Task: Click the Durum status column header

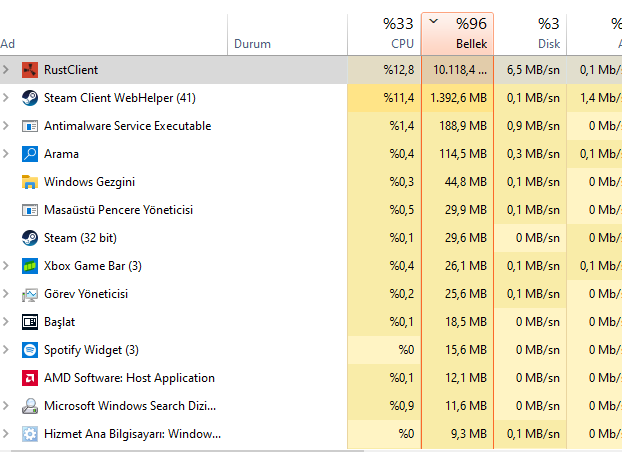Action: pyautogui.click(x=252, y=44)
